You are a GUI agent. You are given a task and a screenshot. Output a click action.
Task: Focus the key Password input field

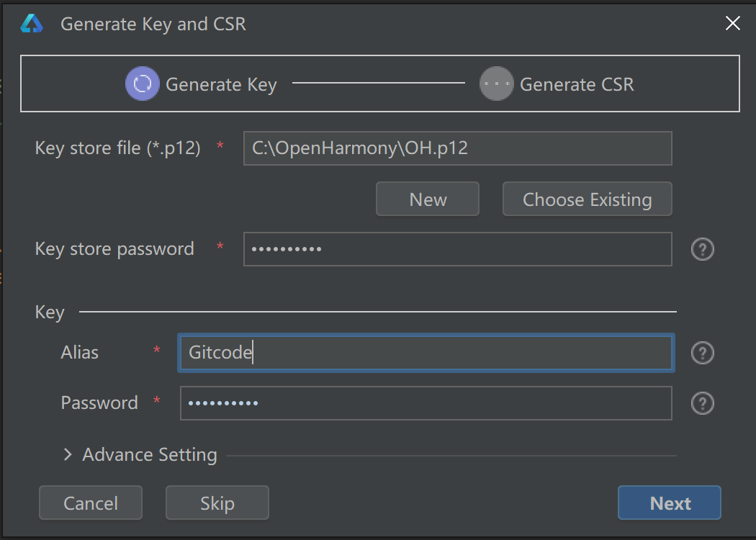[x=426, y=403]
